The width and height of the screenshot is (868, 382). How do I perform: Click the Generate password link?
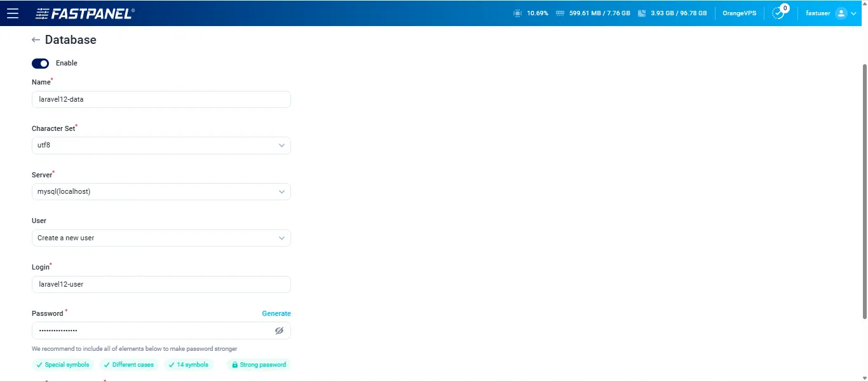click(276, 313)
